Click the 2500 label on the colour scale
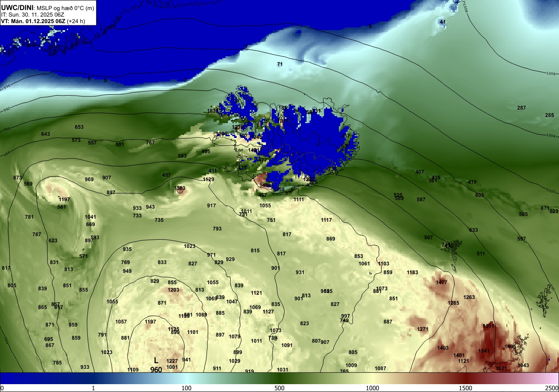 pyautogui.click(x=552, y=388)
